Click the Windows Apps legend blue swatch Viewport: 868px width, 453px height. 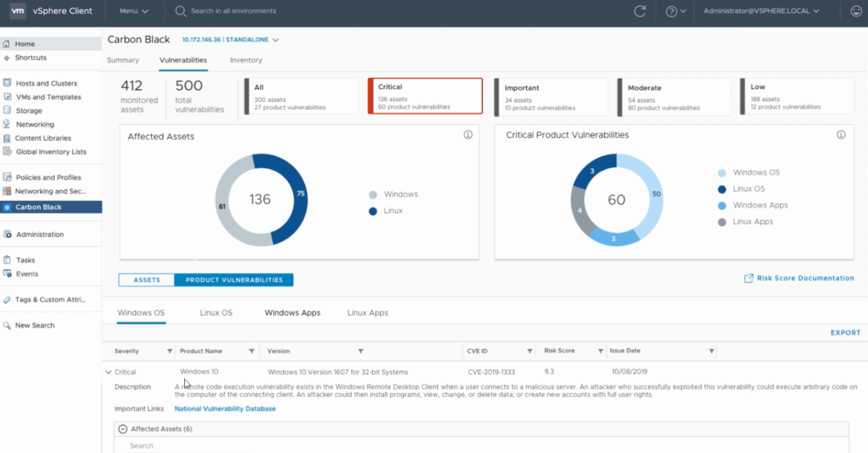click(x=722, y=205)
